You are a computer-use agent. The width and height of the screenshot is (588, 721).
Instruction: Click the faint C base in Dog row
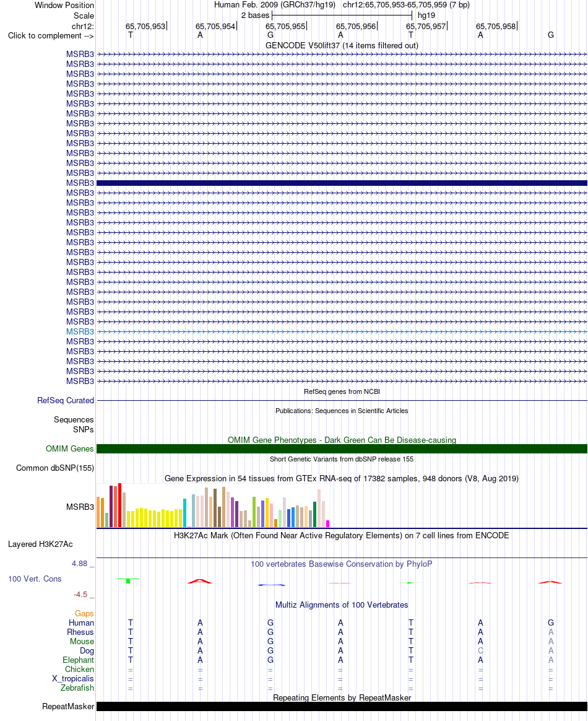(x=480, y=650)
